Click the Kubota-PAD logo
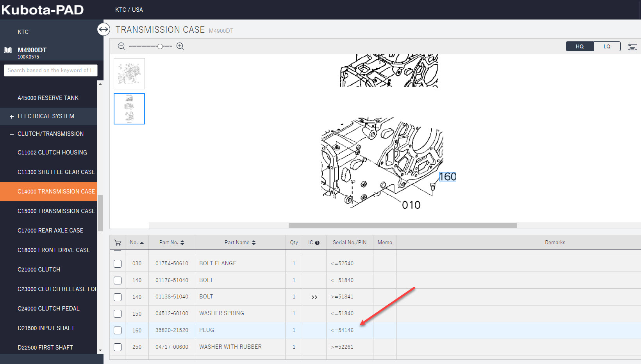641x364 pixels. click(42, 10)
